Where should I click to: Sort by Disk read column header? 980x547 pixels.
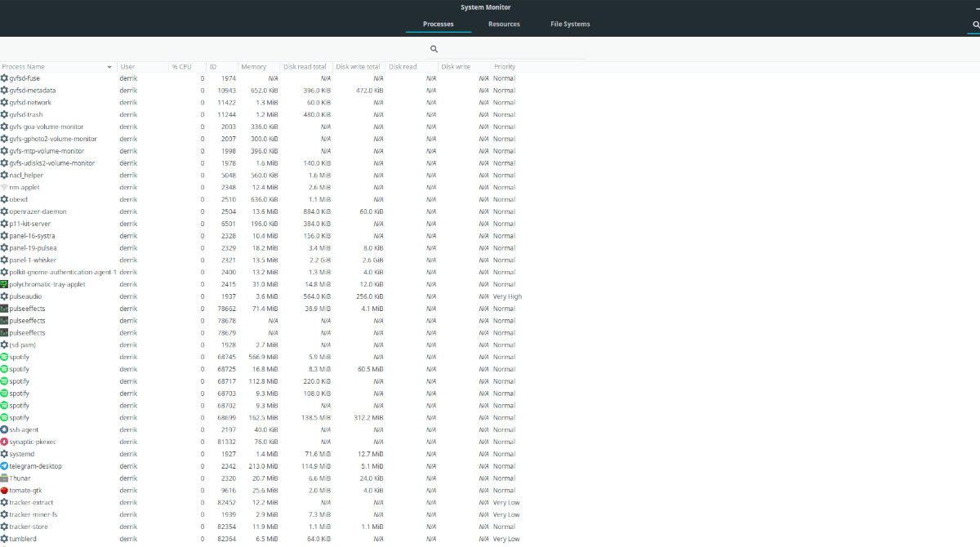[x=412, y=67]
